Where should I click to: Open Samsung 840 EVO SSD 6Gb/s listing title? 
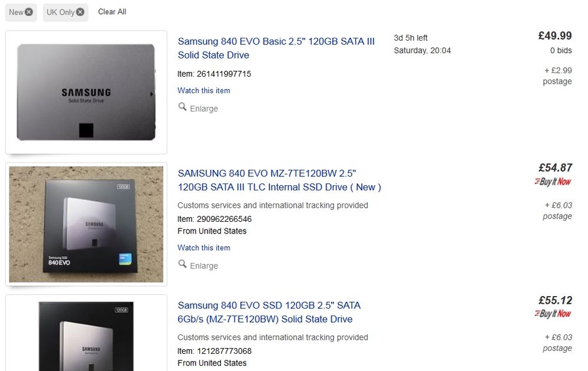point(269,312)
